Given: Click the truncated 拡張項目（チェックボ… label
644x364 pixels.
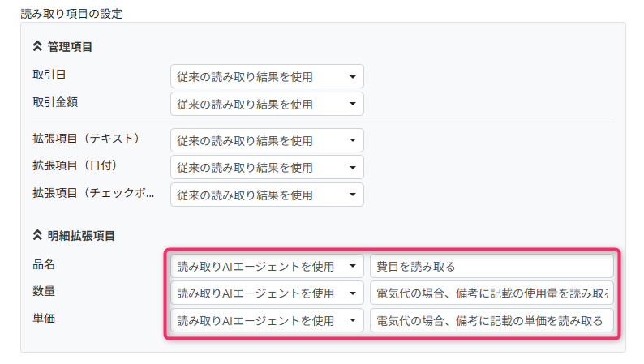Looking at the screenshot, I should (93, 193).
